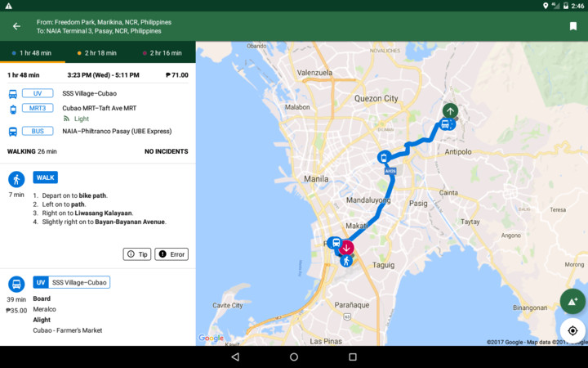Tap the bus circle icon for 39 min leg

(x=16, y=285)
